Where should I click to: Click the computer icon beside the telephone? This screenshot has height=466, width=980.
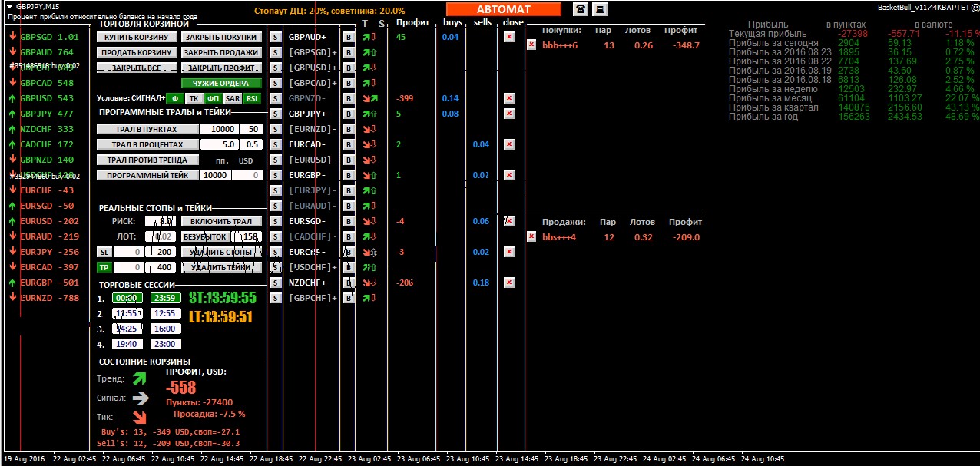[x=600, y=9]
